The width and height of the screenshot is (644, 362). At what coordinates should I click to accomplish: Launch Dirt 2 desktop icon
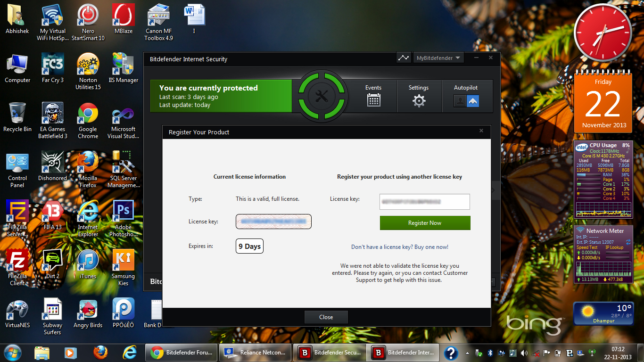click(53, 264)
